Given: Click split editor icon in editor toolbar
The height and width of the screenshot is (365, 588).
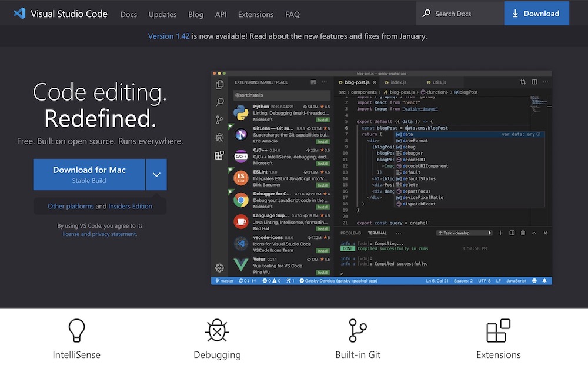Looking at the screenshot, I should click(x=534, y=82).
